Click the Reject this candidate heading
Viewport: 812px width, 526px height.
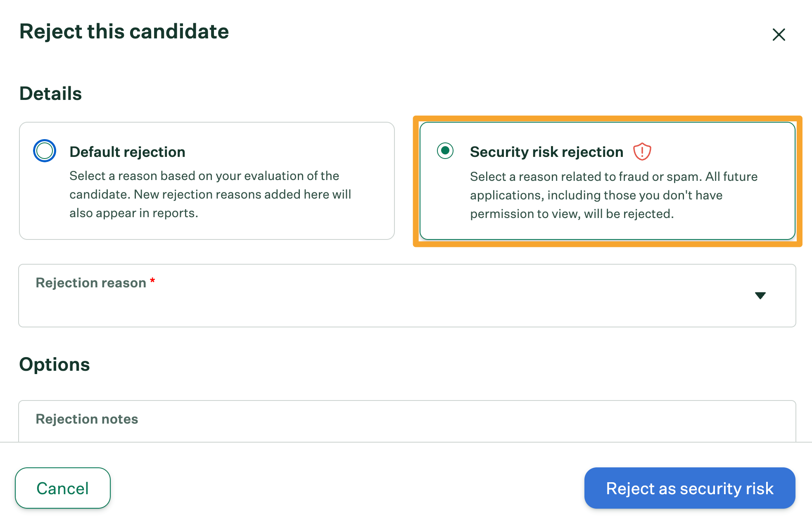tap(124, 32)
